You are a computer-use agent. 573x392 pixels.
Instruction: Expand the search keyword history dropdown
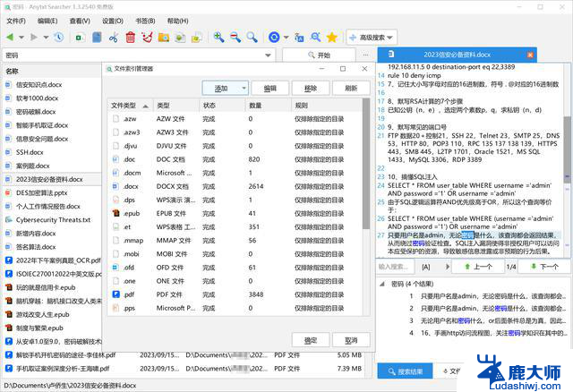click(x=268, y=55)
